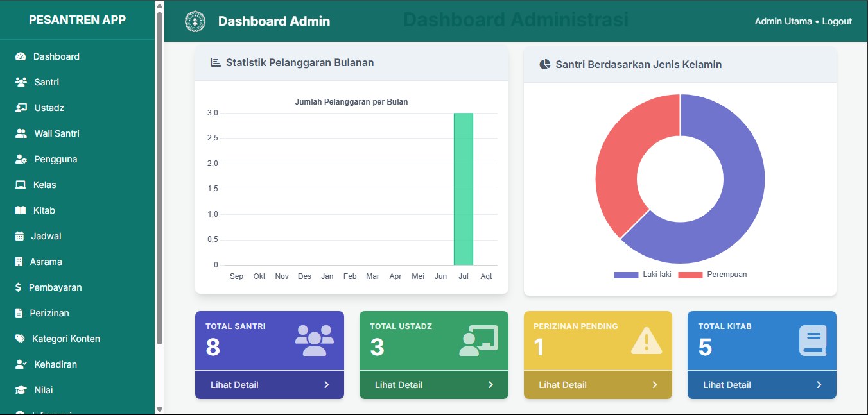This screenshot has height=415, width=868.
Task: Click the Perizinan document icon
Action: [x=19, y=313]
